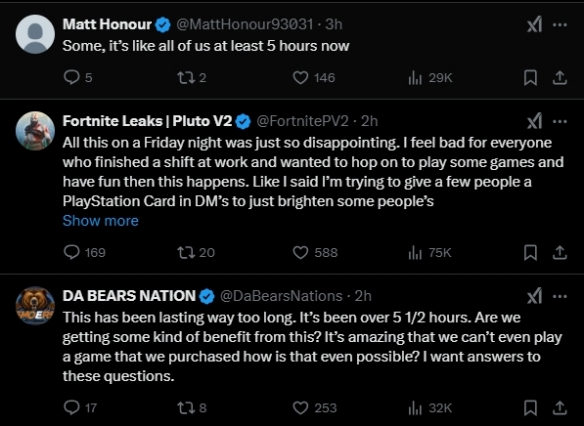584x426 pixels.
Task: Click @MattHonour93031 handle
Action: tap(244, 24)
